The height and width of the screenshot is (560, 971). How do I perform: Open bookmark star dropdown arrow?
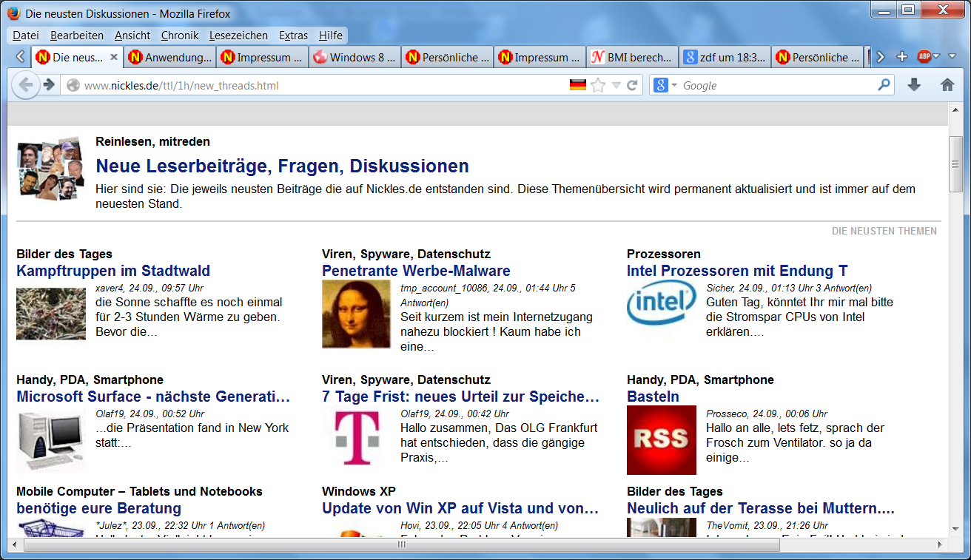[x=616, y=85]
